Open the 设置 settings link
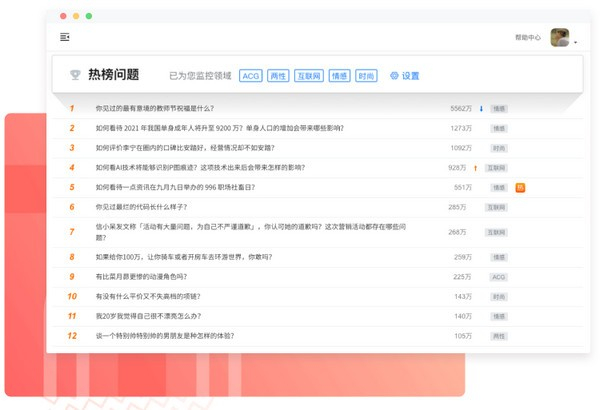 (x=410, y=76)
